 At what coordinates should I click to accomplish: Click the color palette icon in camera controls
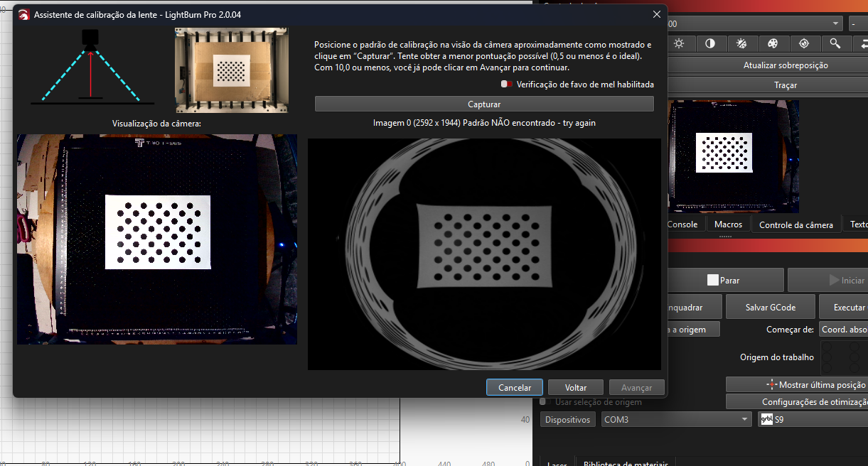[773, 43]
